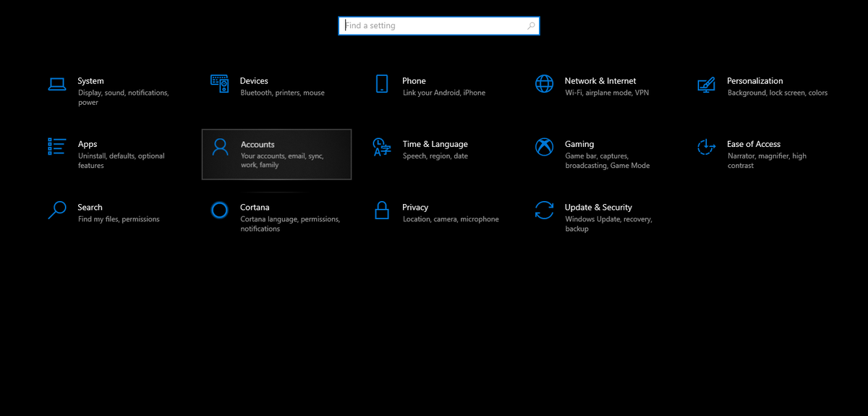Image resolution: width=868 pixels, height=416 pixels.
Task: Click 'Windows Update, recovery, backup' text
Action: [x=608, y=224]
